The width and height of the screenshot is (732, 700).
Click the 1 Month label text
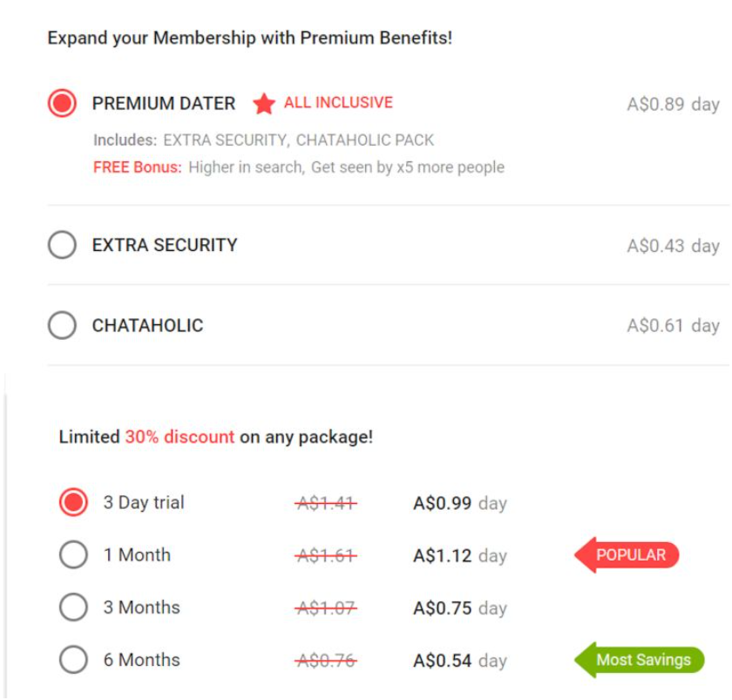137,555
